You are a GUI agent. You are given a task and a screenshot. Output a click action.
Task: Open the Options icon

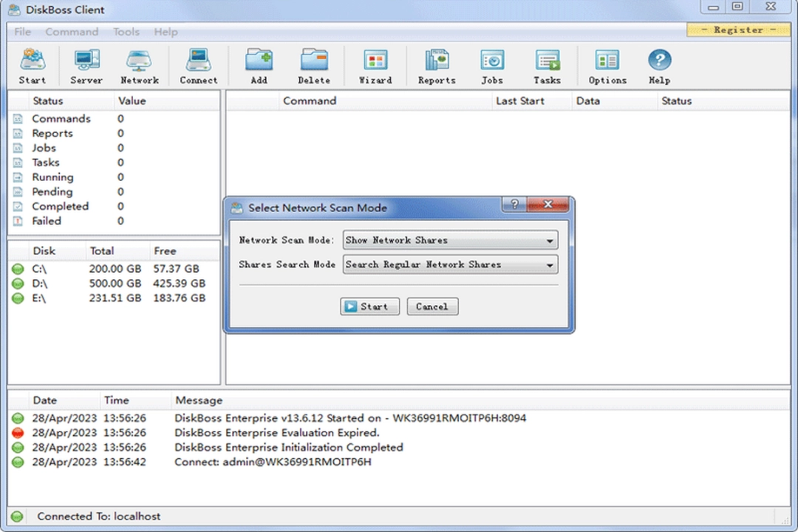coord(607,65)
